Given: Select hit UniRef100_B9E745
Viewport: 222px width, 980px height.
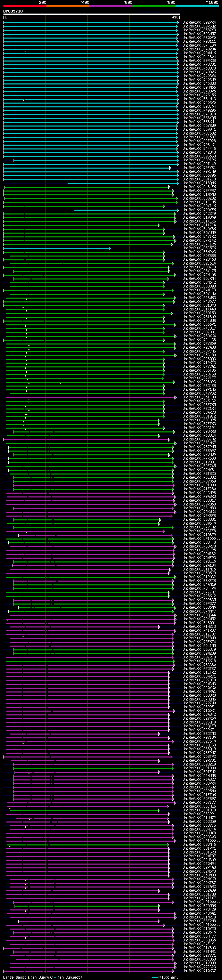Looking at the screenshot, I should coord(199,466).
